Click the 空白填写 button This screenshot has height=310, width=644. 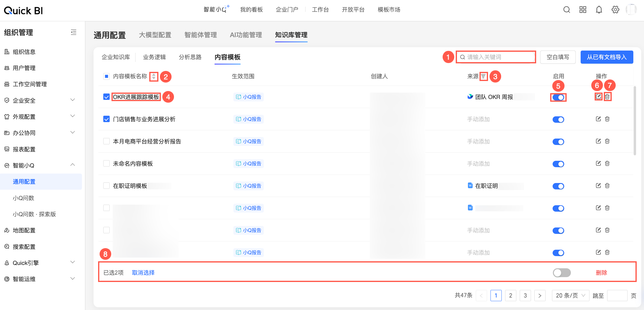(558, 57)
